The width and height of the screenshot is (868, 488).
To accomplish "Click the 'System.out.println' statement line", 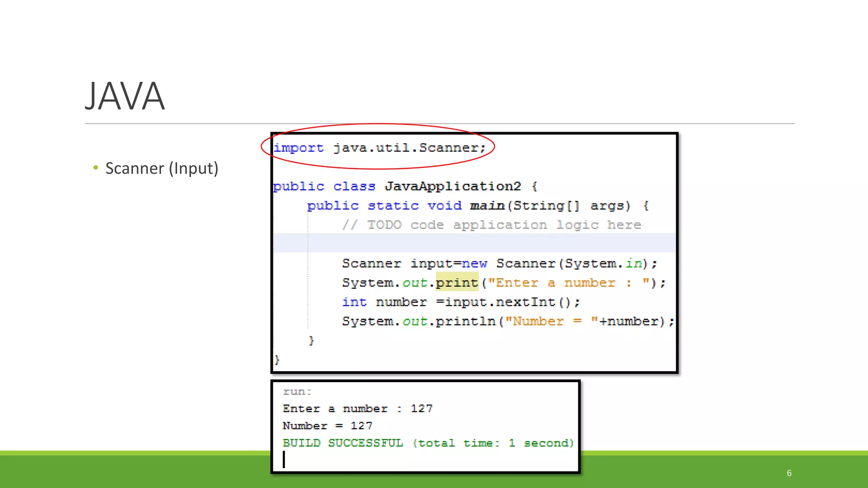I will (x=508, y=321).
